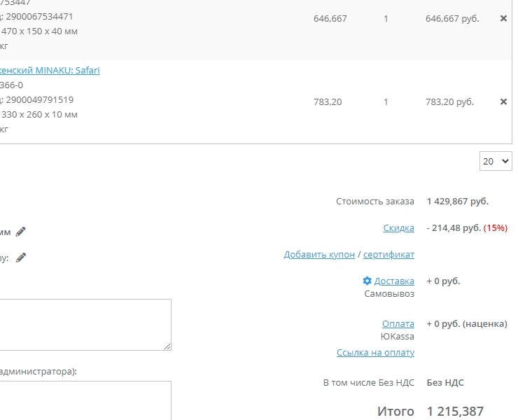Focus the upper comment text area
518x420 pixels.
(x=84, y=324)
